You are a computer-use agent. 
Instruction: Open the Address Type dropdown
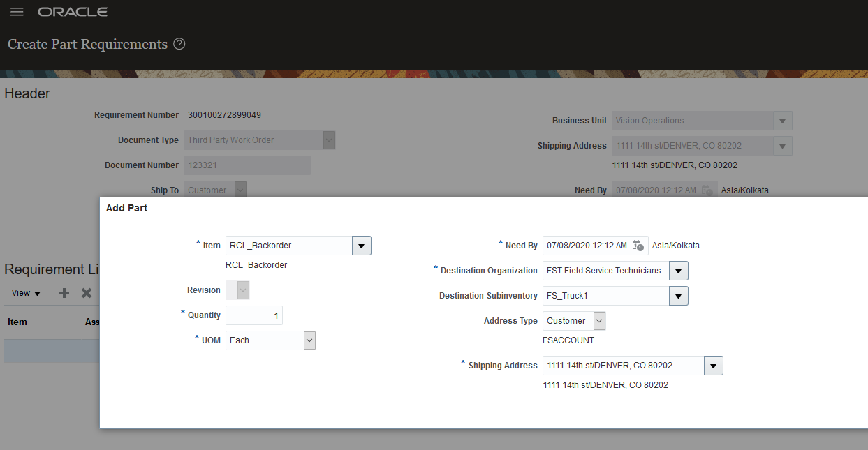point(600,321)
